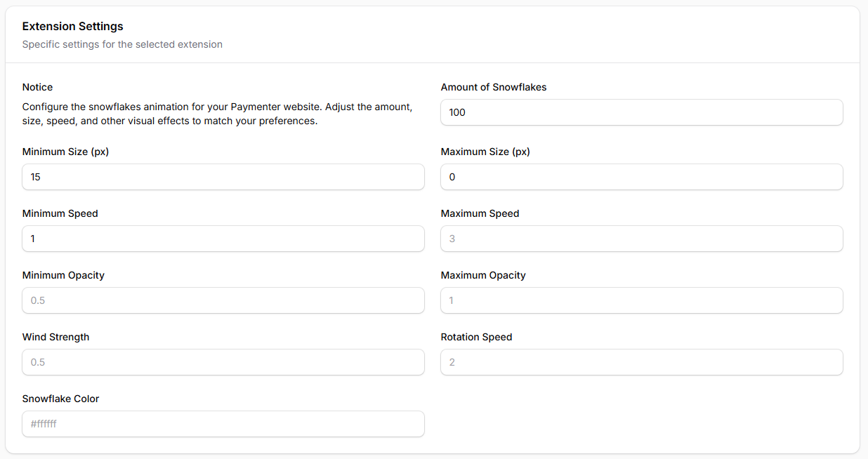Focus the Maximum Opacity input field
The image size is (868, 459).
tap(641, 300)
